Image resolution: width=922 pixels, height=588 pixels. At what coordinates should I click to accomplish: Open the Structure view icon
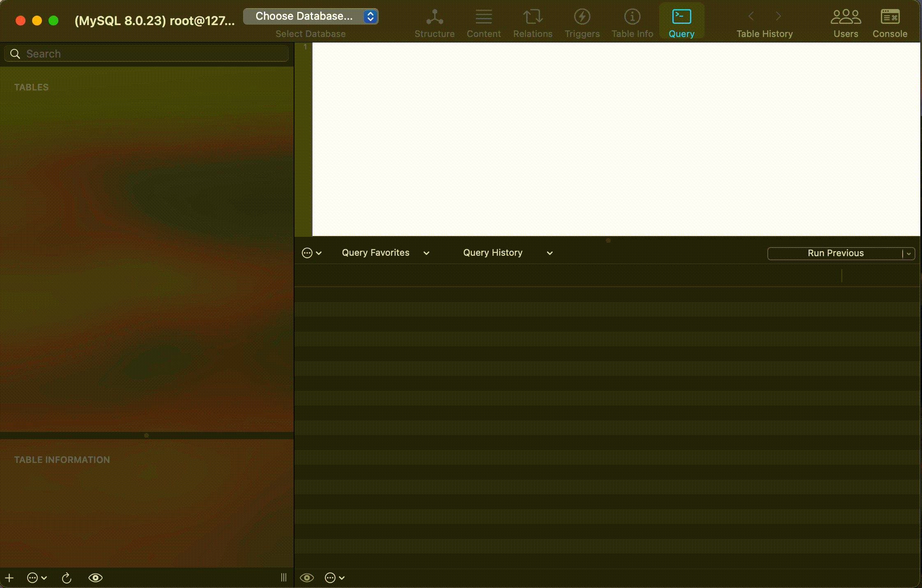pos(434,17)
